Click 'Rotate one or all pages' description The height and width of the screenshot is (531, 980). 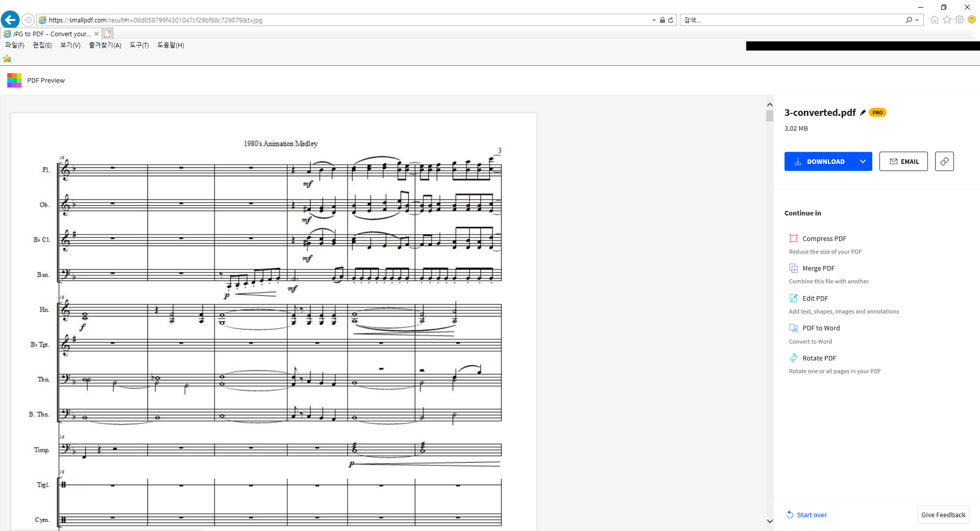tap(835, 371)
